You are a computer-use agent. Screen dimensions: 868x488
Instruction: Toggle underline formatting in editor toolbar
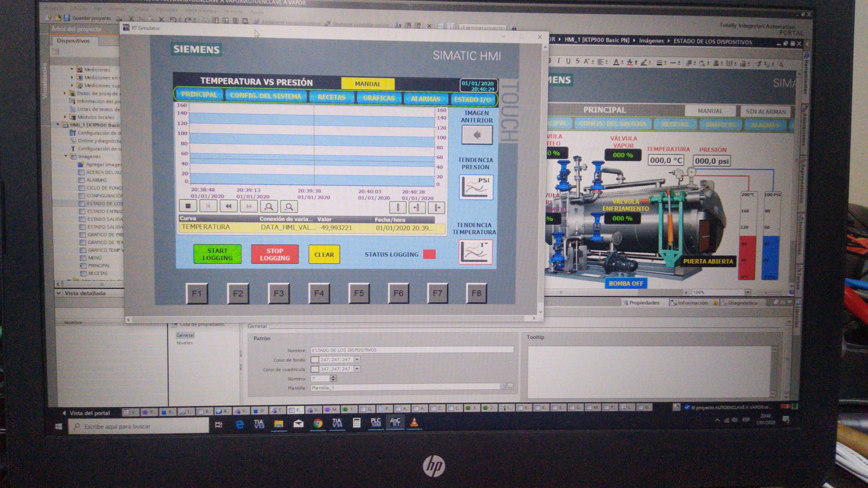(x=568, y=61)
